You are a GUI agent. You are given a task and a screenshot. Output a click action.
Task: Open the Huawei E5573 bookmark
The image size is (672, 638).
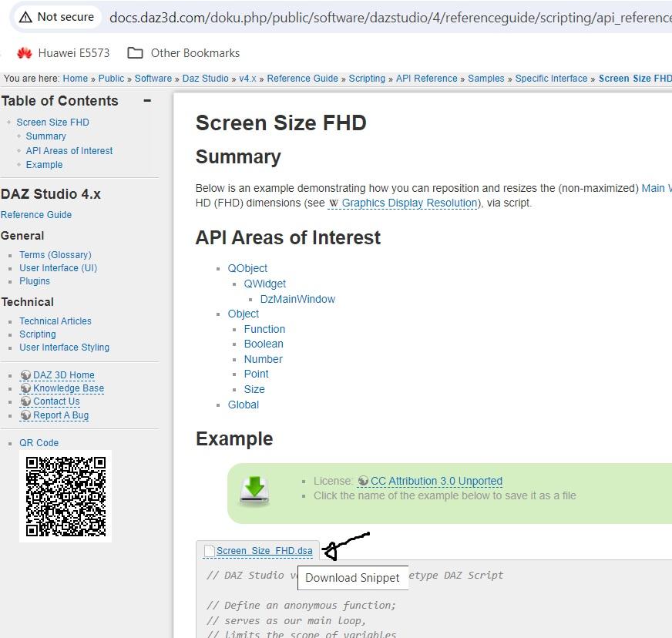[63, 53]
